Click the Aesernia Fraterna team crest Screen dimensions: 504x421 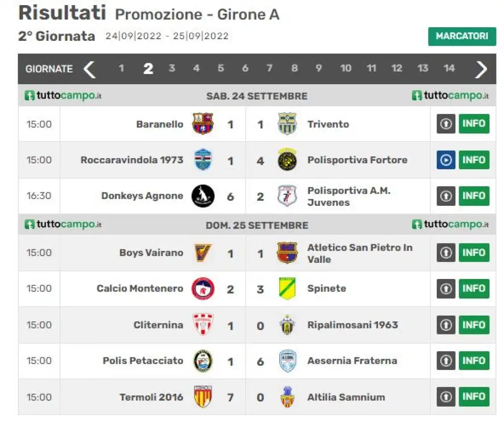(x=287, y=361)
